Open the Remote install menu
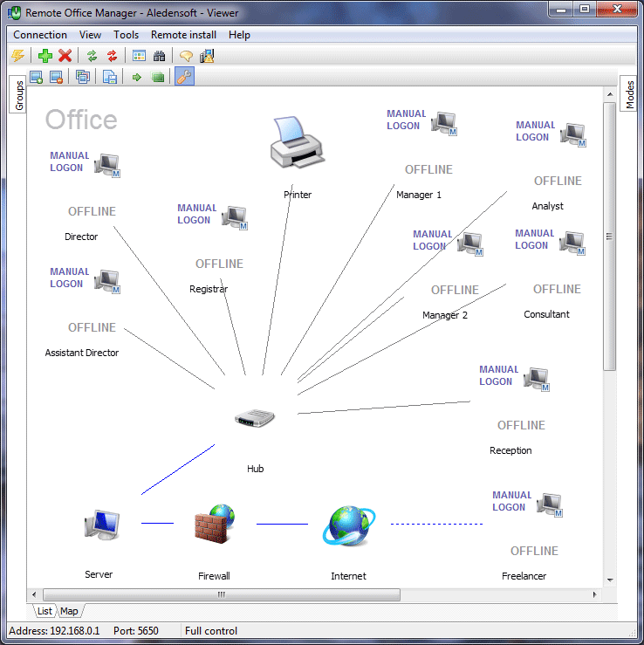Image resolution: width=644 pixels, height=645 pixels. click(183, 35)
